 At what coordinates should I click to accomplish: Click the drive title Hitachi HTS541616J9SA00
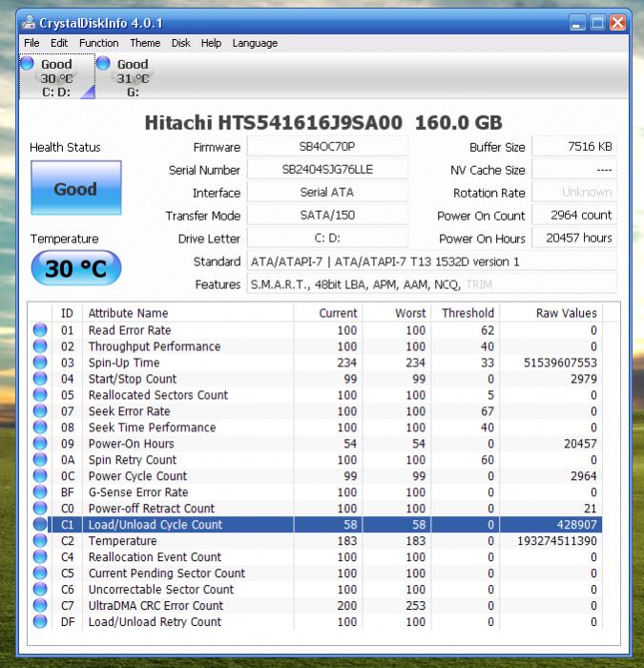pyautogui.click(x=274, y=123)
